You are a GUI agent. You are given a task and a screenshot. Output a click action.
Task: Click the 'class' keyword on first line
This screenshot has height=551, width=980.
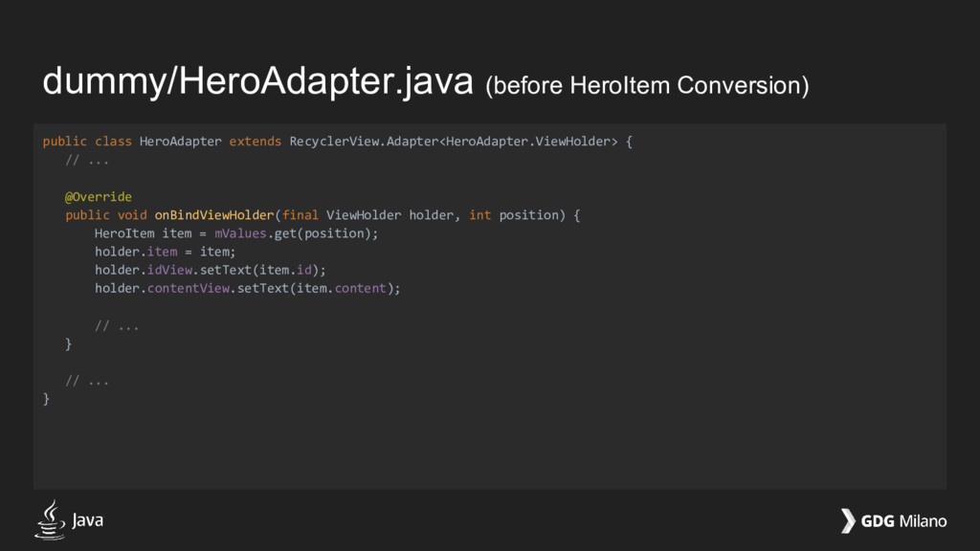point(113,142)
